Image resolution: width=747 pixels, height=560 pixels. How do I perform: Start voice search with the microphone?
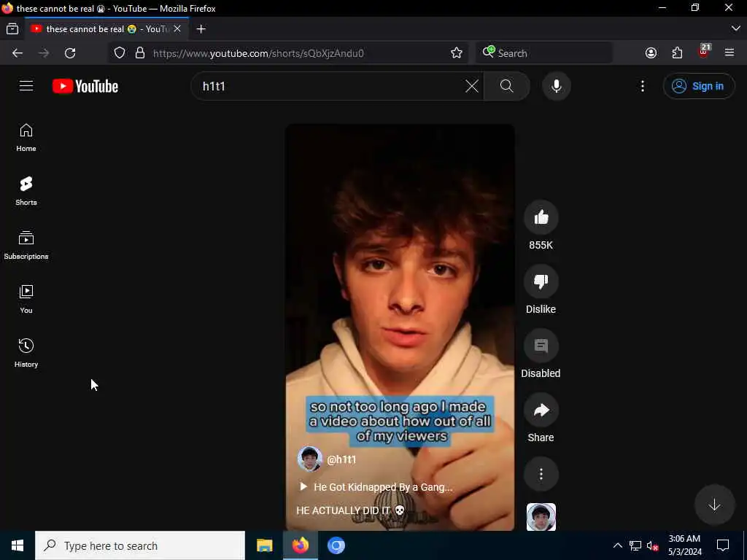[557, 86]
